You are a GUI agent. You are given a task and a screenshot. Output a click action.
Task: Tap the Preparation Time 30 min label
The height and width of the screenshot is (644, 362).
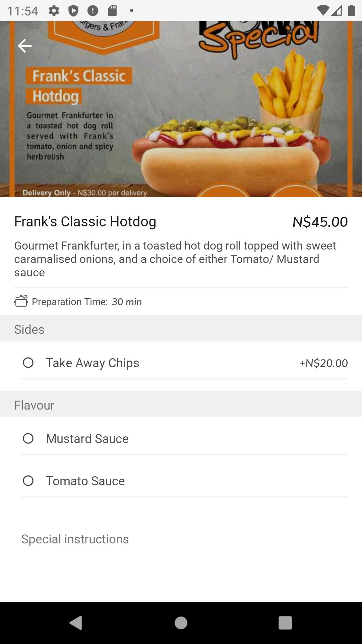[x=87, y=302]
